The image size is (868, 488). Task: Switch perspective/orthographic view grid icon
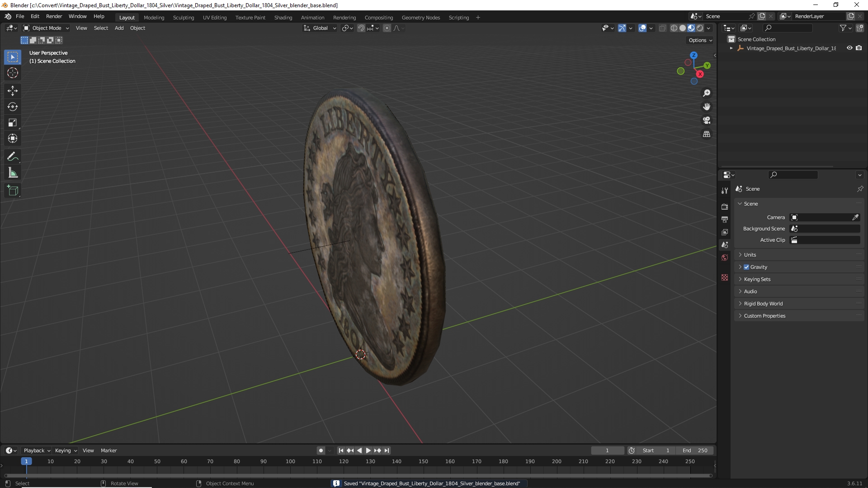[707, 134]
